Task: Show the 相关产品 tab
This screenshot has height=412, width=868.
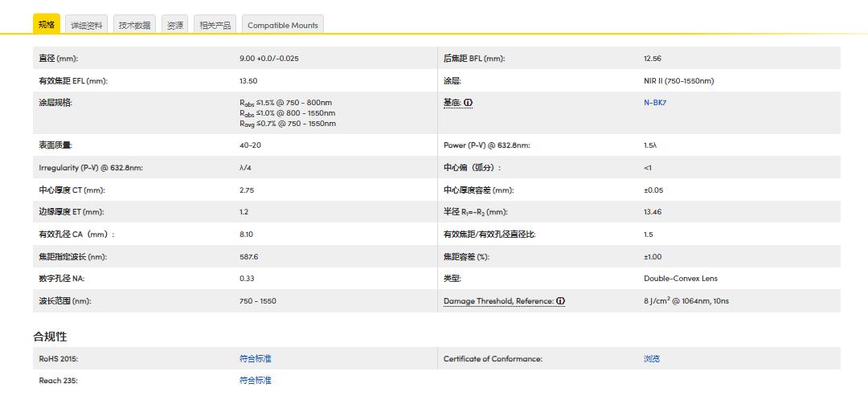Action: pyautogui.click(x=215, y=26)
